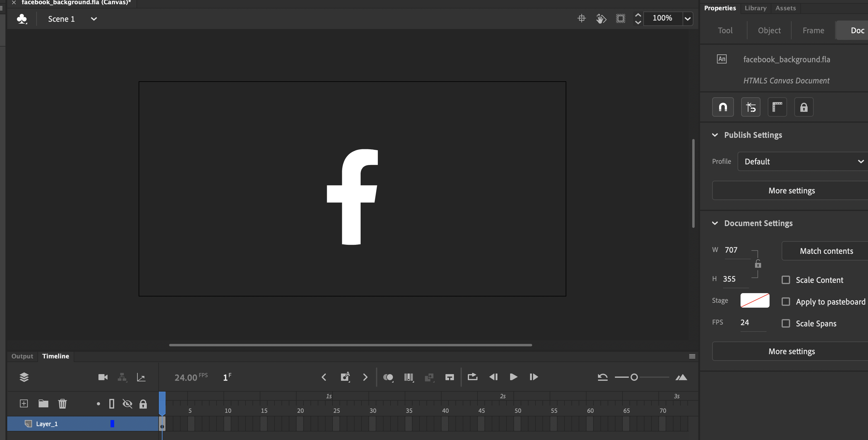Click the Match contents button
The height and width of the screenshot is (440, 868).
[826, 251]
